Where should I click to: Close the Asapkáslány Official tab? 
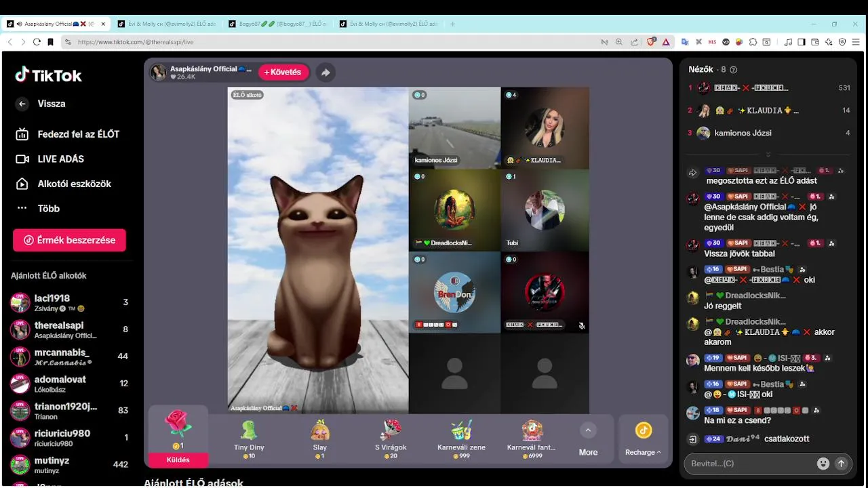(x=103, y=24)
